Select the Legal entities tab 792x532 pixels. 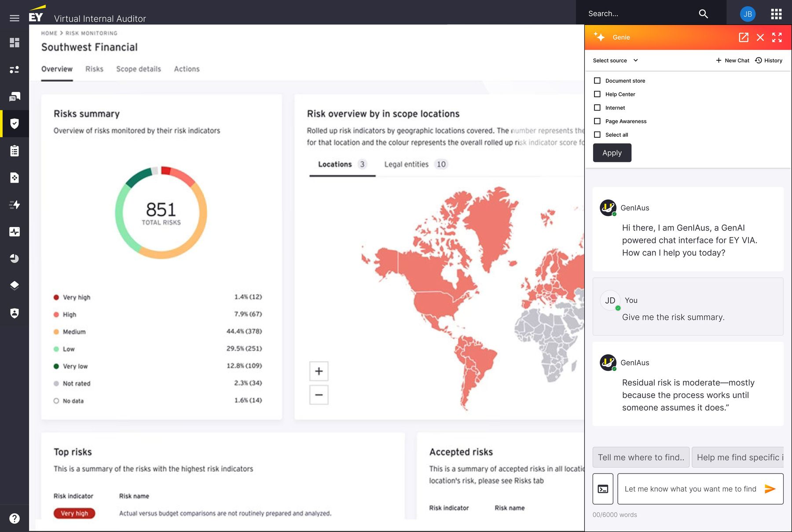pyautogui.click(x=415, y=165)
